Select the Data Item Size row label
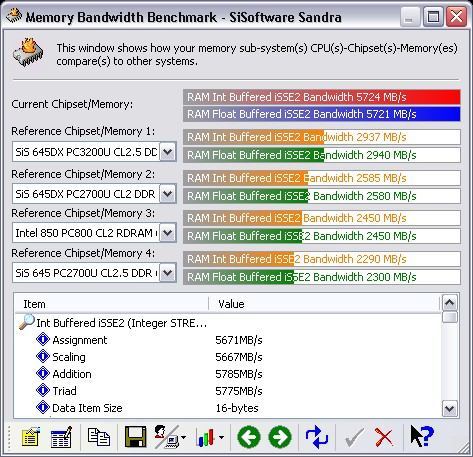The width and height of the screenshot is (473, 457). [x=87, y=408]
